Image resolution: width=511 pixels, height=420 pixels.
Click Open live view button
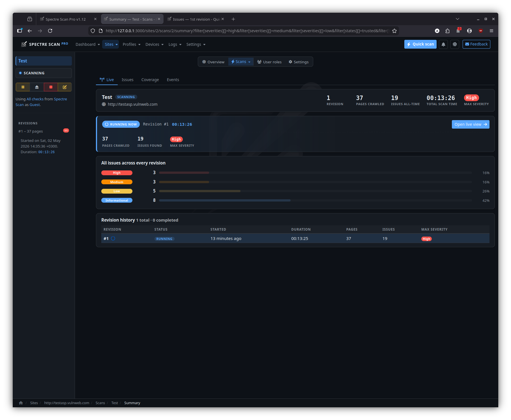pos(471,124)
